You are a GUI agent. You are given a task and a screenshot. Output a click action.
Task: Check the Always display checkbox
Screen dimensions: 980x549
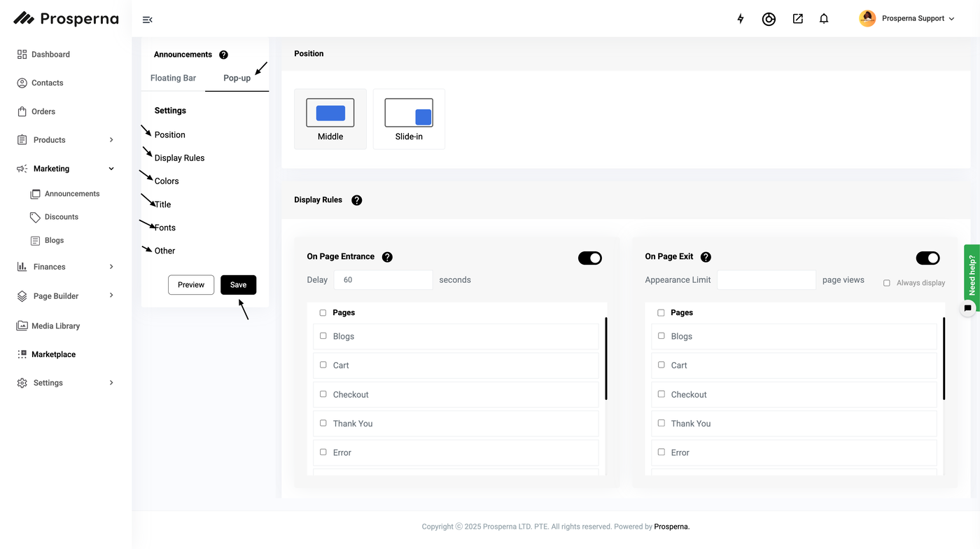pyautogui.click(x=887, y=283)
